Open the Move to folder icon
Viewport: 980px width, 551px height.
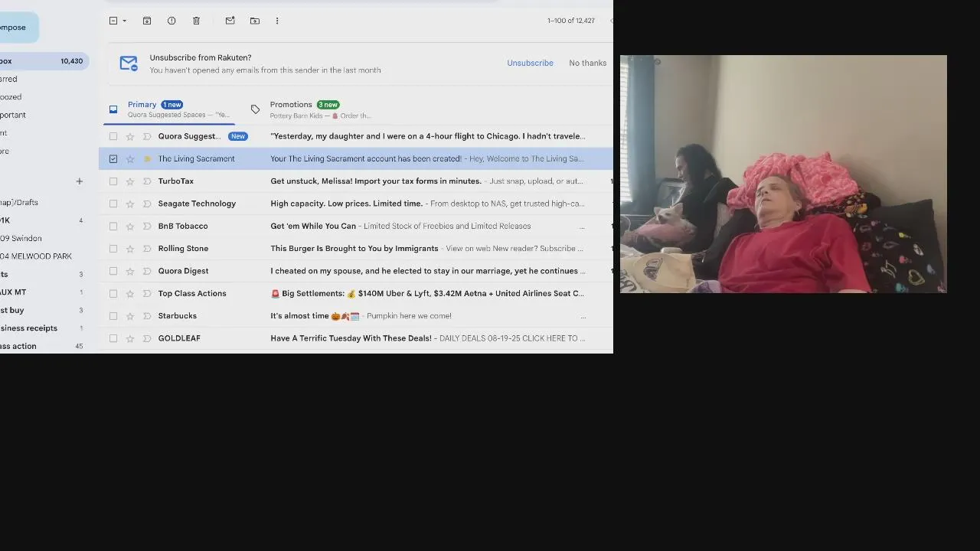click(255, 21)
